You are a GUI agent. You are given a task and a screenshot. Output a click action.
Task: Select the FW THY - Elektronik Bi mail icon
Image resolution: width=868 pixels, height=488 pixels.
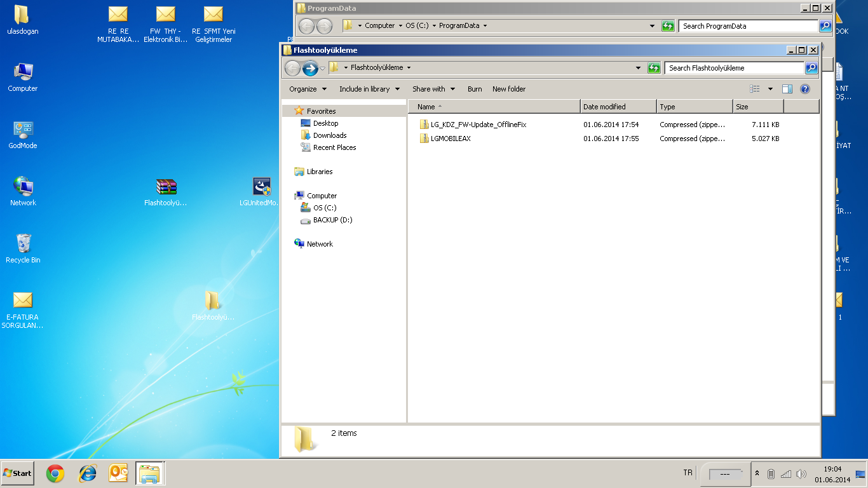[x=166, y=24]
